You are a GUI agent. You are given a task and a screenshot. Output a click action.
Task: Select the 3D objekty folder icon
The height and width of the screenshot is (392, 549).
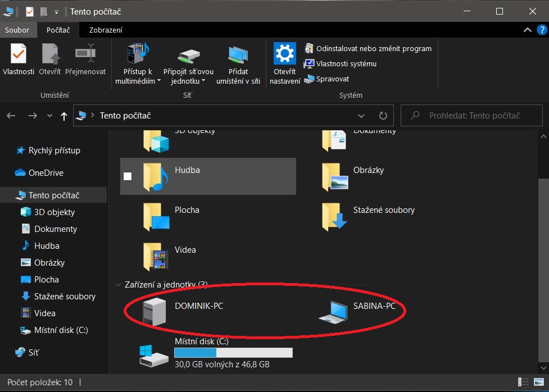(x=156, y=141)
